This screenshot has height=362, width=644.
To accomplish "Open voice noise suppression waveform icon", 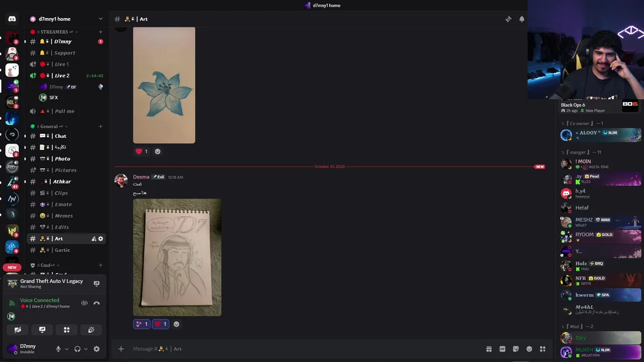I will tap(85, 303).
